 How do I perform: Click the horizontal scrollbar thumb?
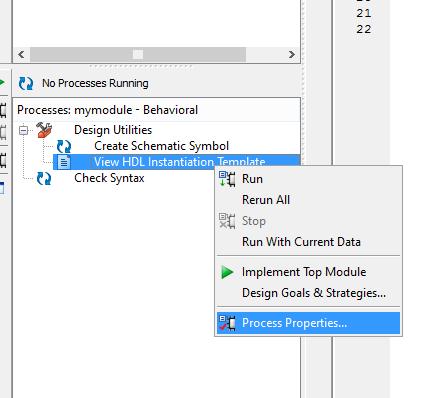click(x=138, y=54)
